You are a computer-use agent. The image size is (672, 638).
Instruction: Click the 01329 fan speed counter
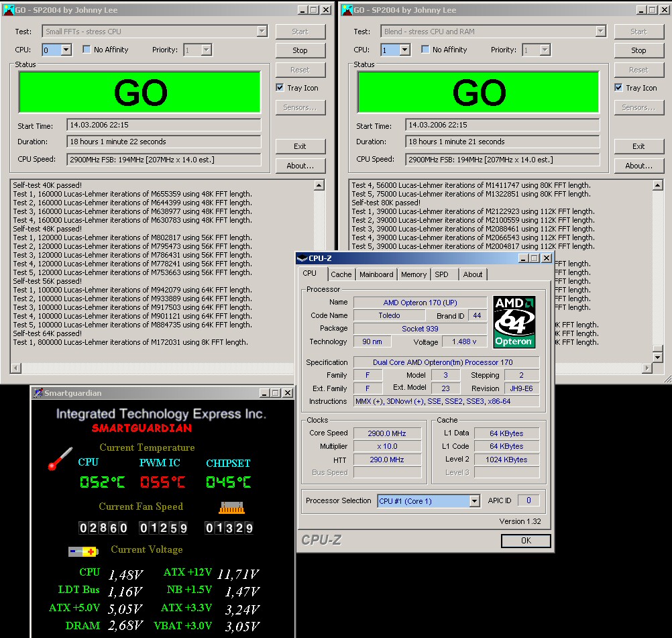(x=229, y=528)
